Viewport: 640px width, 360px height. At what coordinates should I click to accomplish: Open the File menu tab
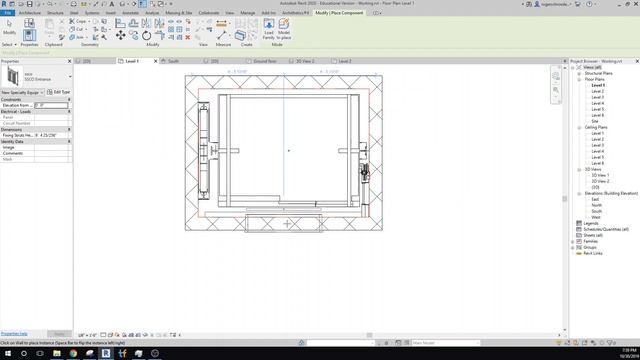(8, 13)
